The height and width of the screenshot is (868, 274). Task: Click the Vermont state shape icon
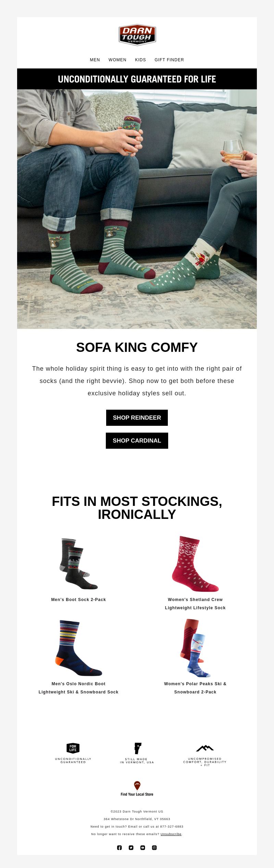click(138, 748)
